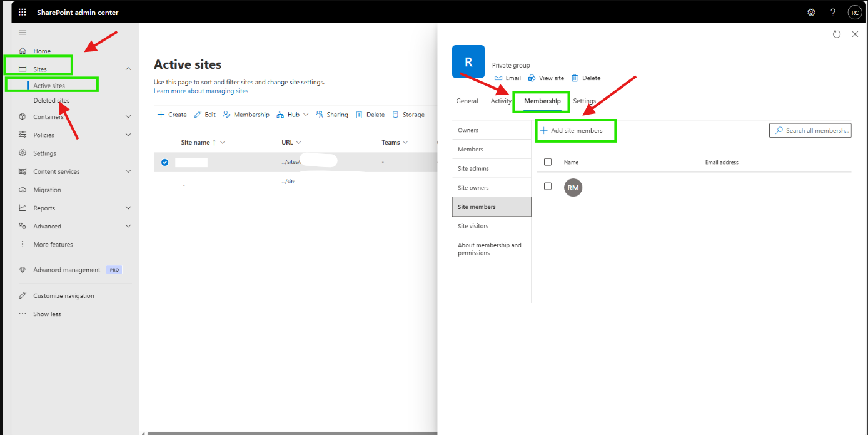Close the site details panel
The image size is (868, 435).
pyautogui.click(x=855, y=34)
